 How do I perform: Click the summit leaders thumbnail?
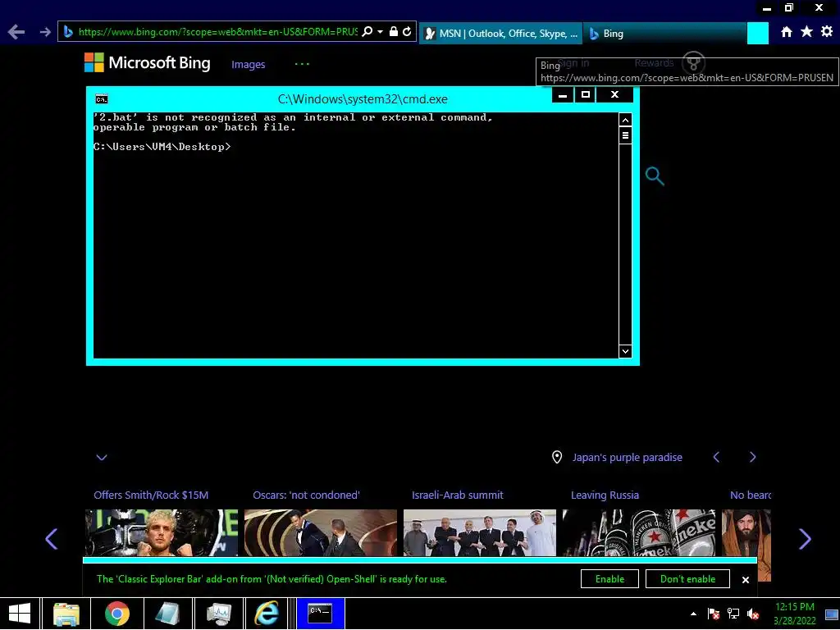point(479,532)
